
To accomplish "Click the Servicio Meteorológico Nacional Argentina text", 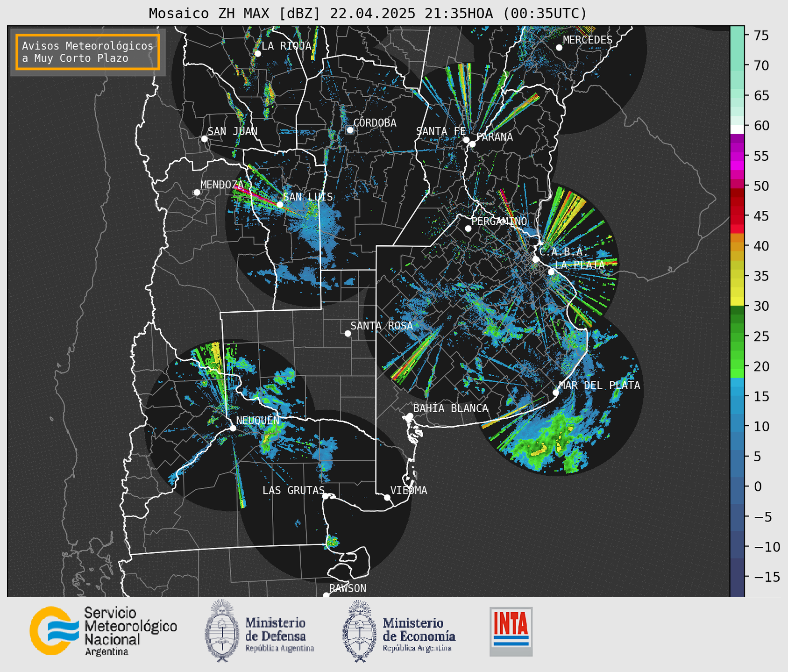I will pos(130,631).
